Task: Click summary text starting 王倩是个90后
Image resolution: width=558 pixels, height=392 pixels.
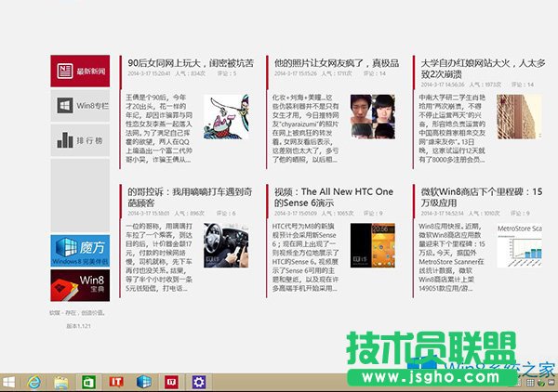Action: [159, 128]
